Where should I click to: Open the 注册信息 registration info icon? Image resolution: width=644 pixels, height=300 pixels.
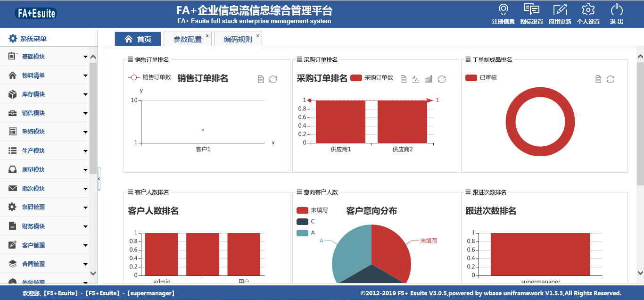504,9
